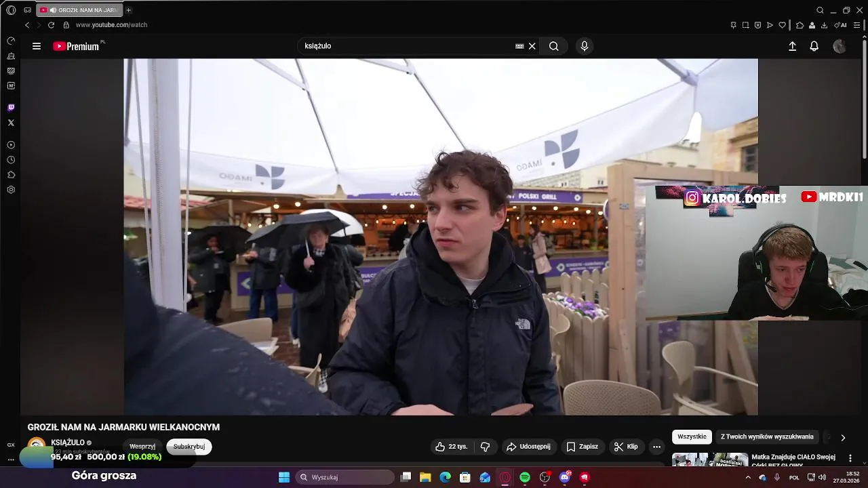Screen dimensions: 868x488
Task: Click Udostępnij to share the video
Action: coord(528,447)
